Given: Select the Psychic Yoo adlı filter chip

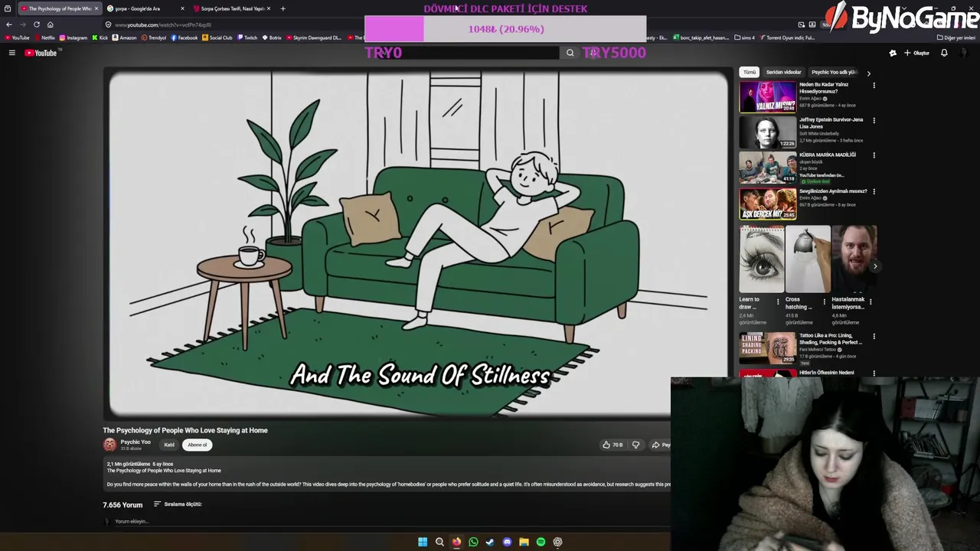Looking at the screenshot, I should point(834,72).
